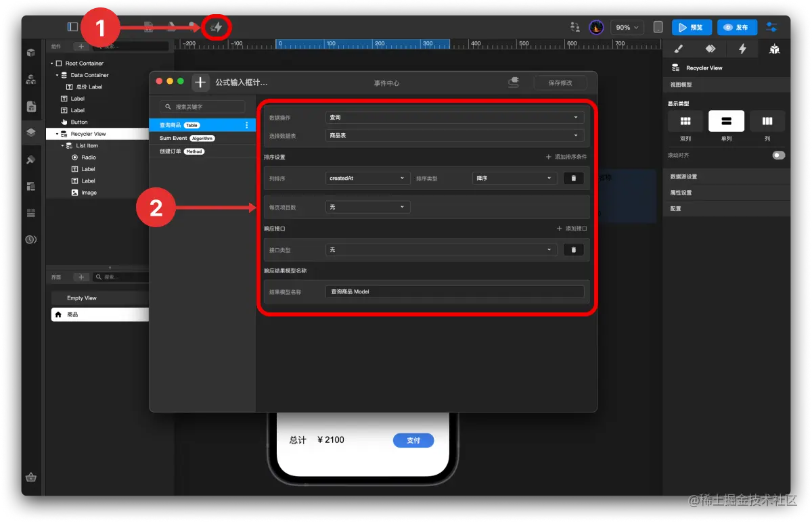The image size is (812, 522).
Task: Switch the device preview phone icon
Action: point(658,27)
